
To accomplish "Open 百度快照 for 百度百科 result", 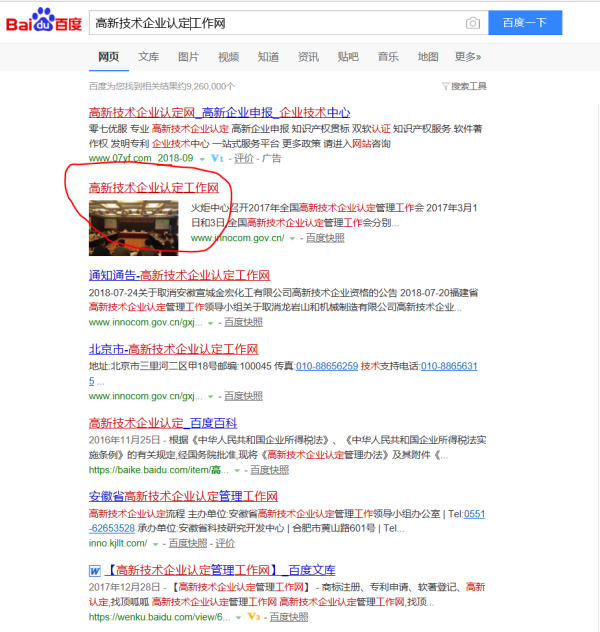I will pyautogui.click(x=270, y=470).
